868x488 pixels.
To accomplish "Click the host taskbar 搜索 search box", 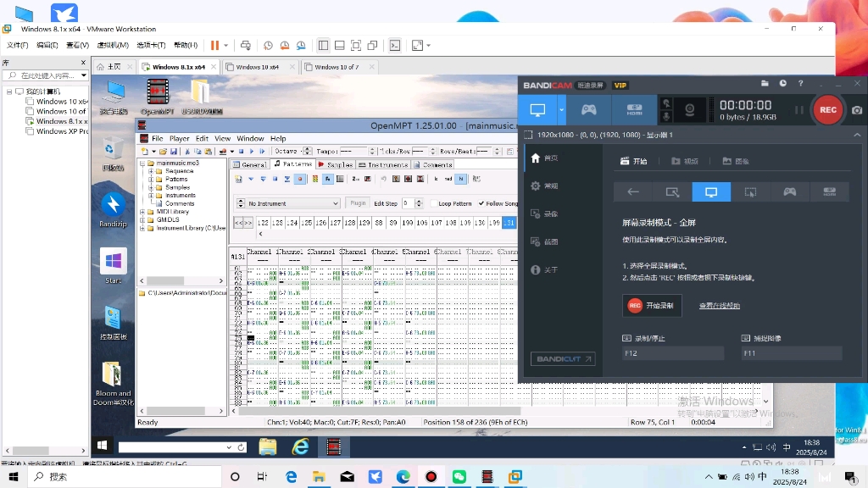I will [125, 476].
